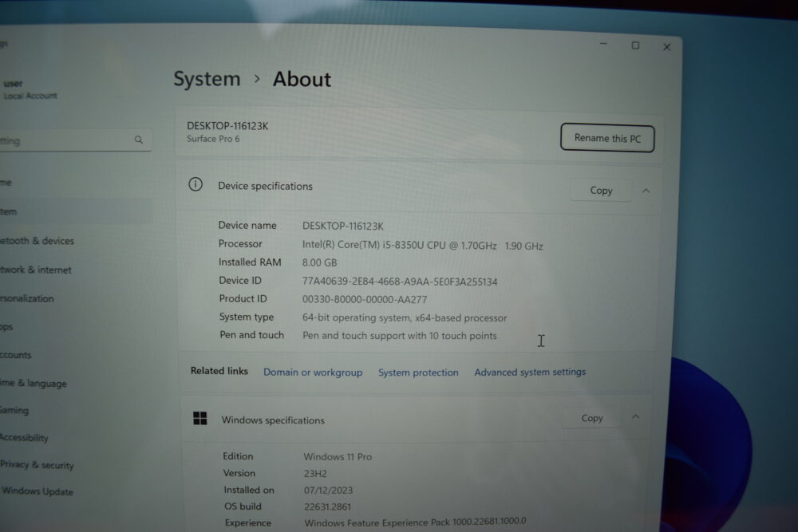Copy the Device specifications

(601, 190)
